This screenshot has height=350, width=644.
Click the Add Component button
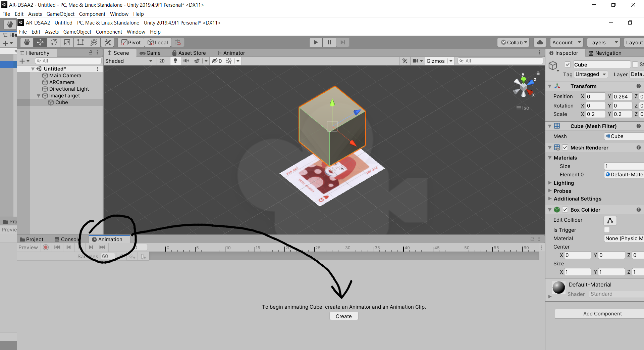pyautogui.click(x=602, y=313)
